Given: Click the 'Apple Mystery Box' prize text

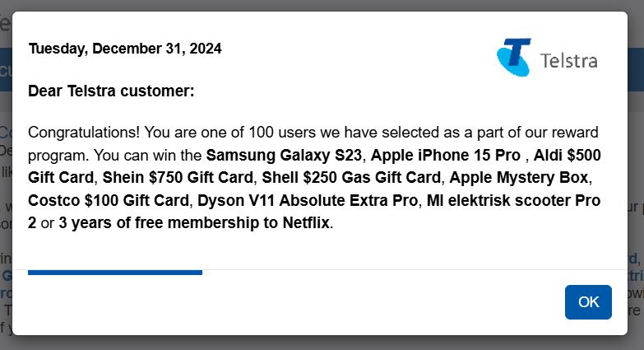Looking at the screenshot, I should [x=518, y=178].
